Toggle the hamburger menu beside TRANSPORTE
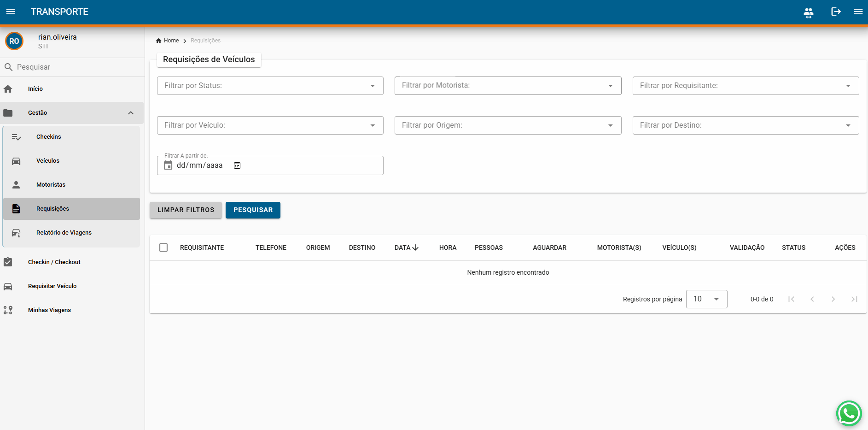 (x=11, y=12)
